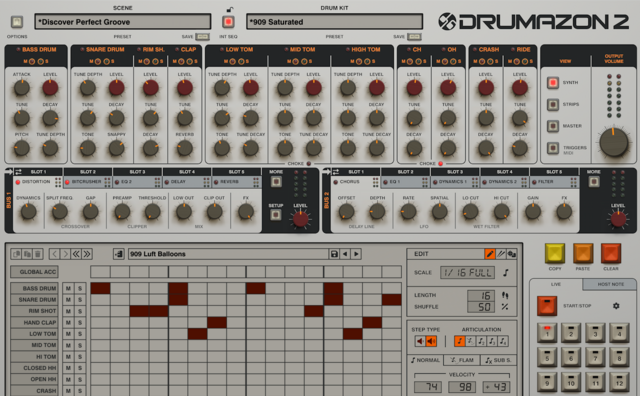Click the yellow Copy button

click(555, 254)
